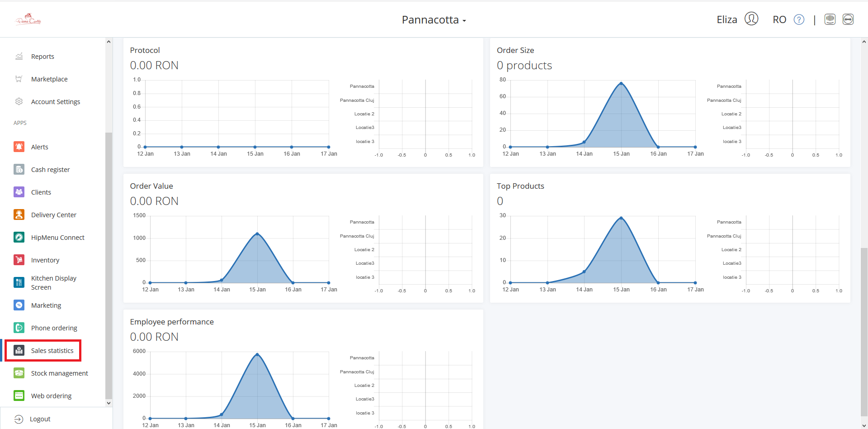This screenshot has width=868, height=429.
Task: Open the RO language selector
Action: tap(779, 19)
